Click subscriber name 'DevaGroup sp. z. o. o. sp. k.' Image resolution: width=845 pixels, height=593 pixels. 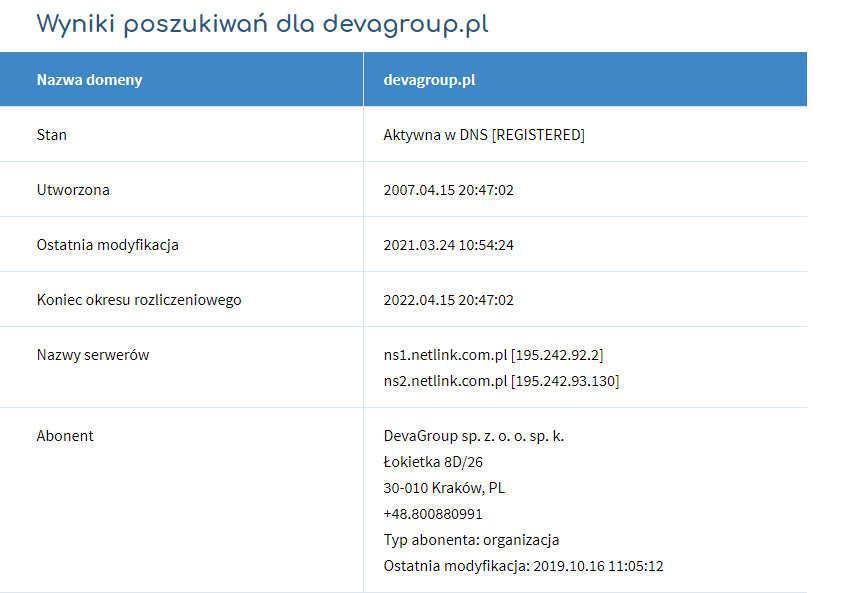(474, 436)
